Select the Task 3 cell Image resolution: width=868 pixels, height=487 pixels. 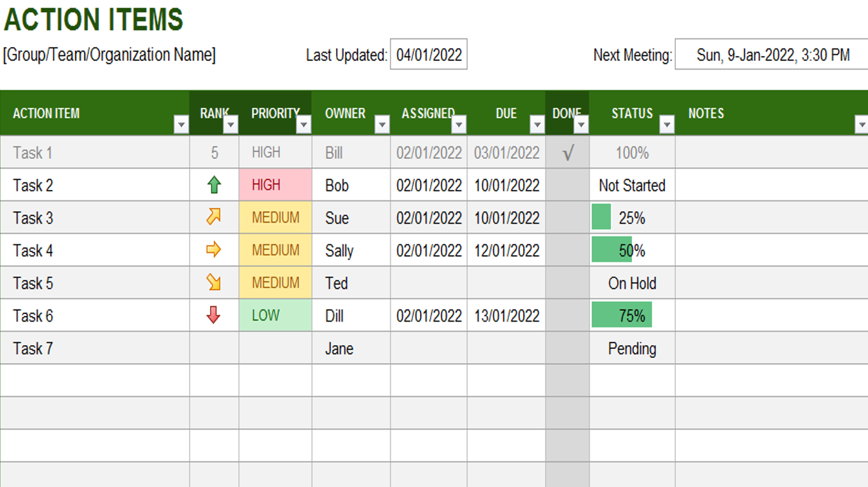95,217
